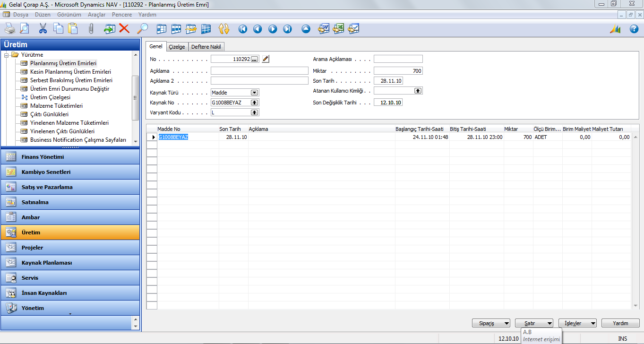This screenshot has width=644, height=344.
Task: Click the navigation tree vertical scrollbar
Action: pyautogui.click(x=136, y=97)
